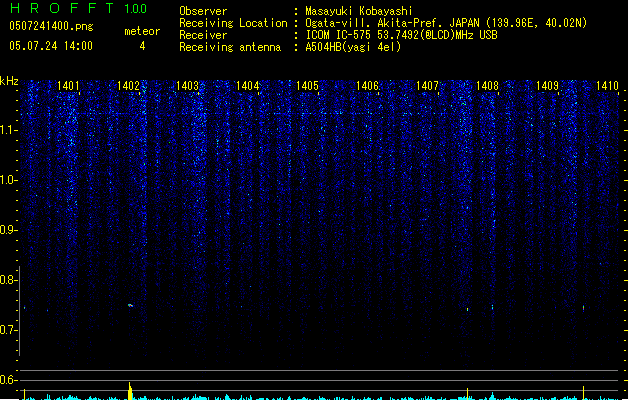The height and width of the screenshot is (400, 629).
Task: Click the 0.8 kHz frequency label
Action: [7, 280]
